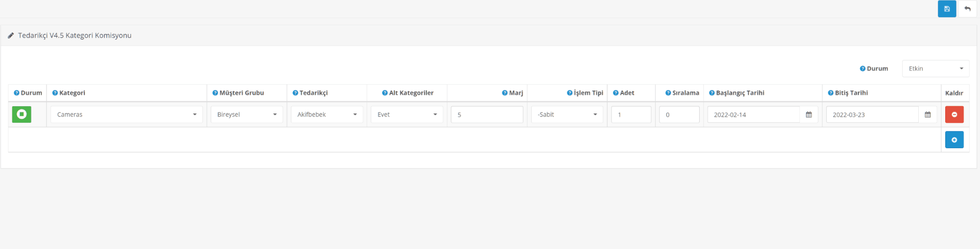The width and height of the screenshot is (980, 249).
Task: Click help icon beside Tedarikçi header
Action: pyautogui.click(x=295, y=93)
